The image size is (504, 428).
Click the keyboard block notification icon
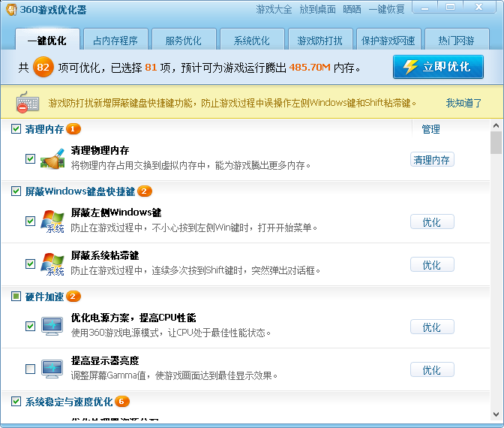pyautogui.click(x=28, y=102)
